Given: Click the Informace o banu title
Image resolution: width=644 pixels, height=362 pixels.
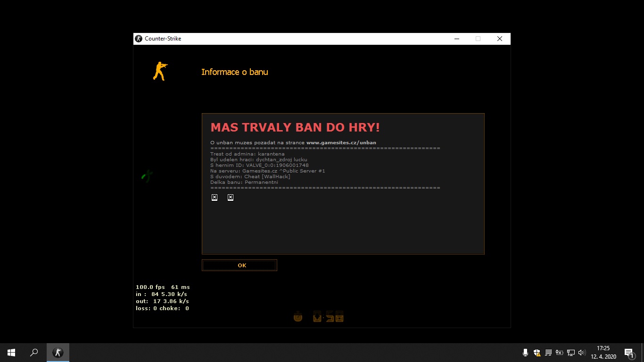Looking at the screenshot, I should point(234,72).
